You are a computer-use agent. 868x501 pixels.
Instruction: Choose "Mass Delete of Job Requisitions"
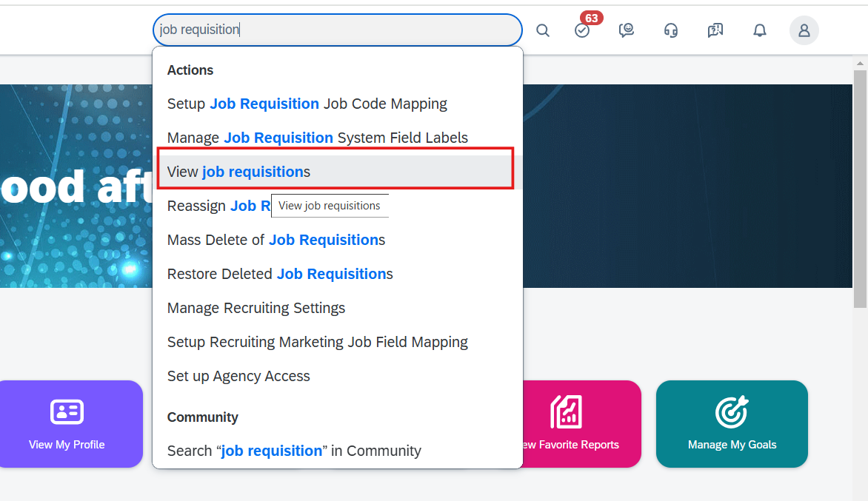point(274,239)
